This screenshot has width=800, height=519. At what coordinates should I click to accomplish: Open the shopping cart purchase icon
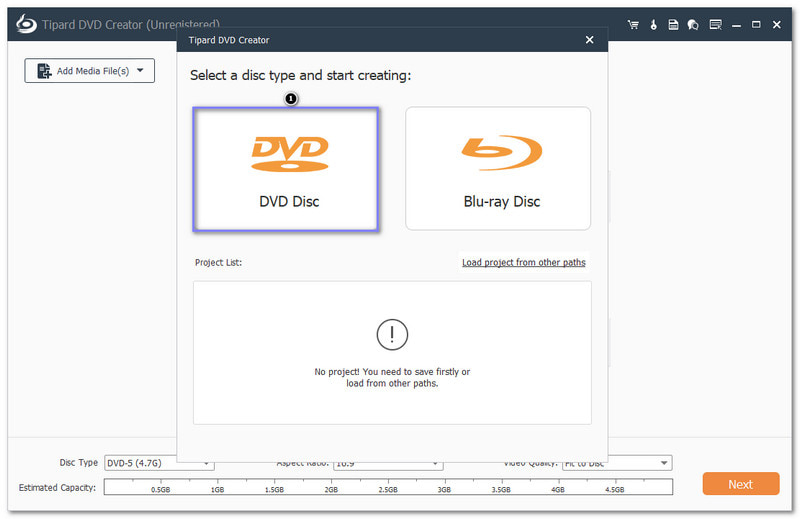(633, 24)
